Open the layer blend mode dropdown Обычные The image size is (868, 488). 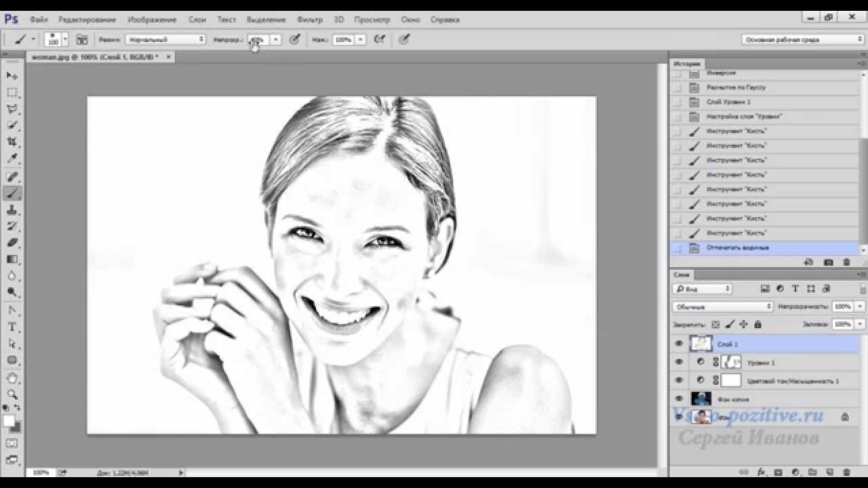click(722, 306)
